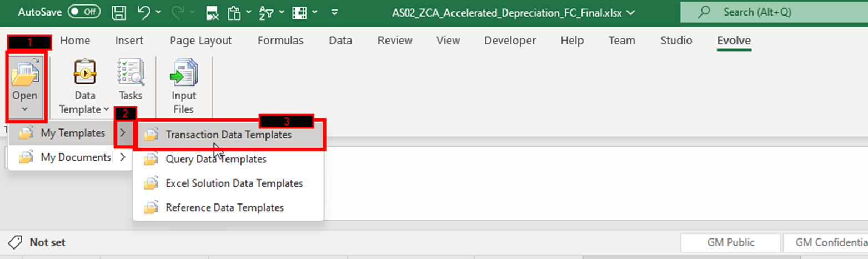
Task: Click the Search box in title bar
Action: pyautogui.click(x=772, y=12)
